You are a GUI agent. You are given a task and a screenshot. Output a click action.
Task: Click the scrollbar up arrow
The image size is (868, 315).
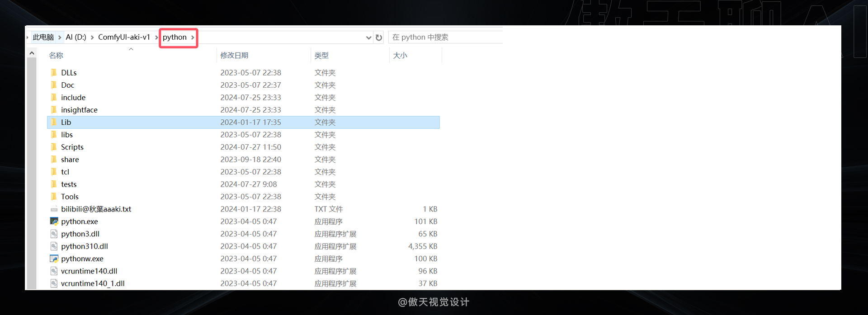(x=32, y=53)
